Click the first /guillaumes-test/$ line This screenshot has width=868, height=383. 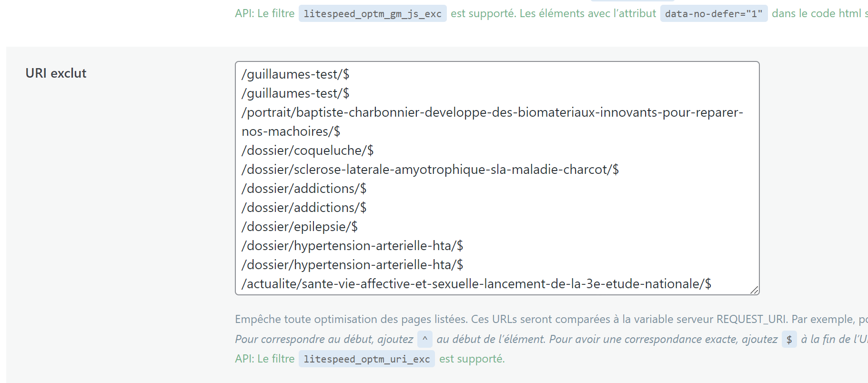click(x=295, y=74)
